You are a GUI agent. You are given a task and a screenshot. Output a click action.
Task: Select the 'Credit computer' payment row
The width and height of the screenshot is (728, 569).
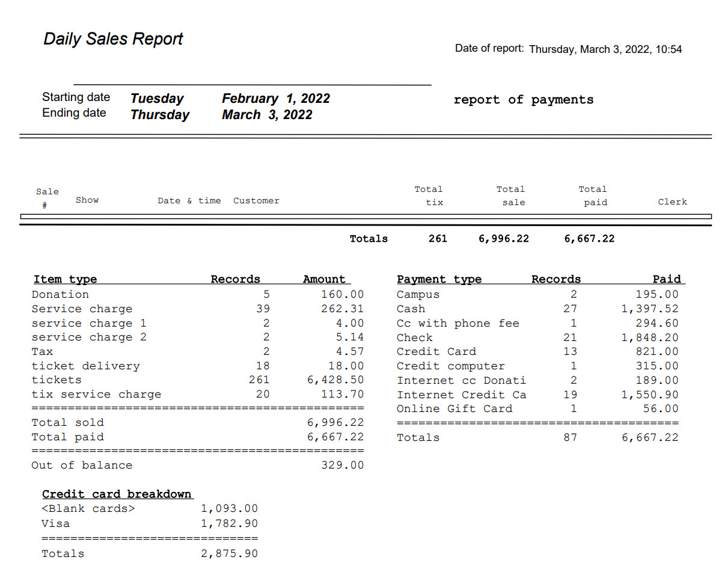tap(450, 366)
